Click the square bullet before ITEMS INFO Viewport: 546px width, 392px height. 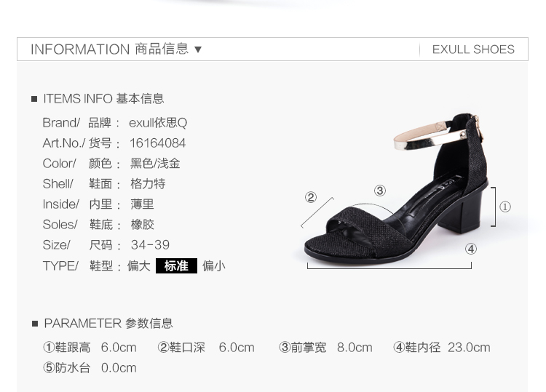point(34,99)
